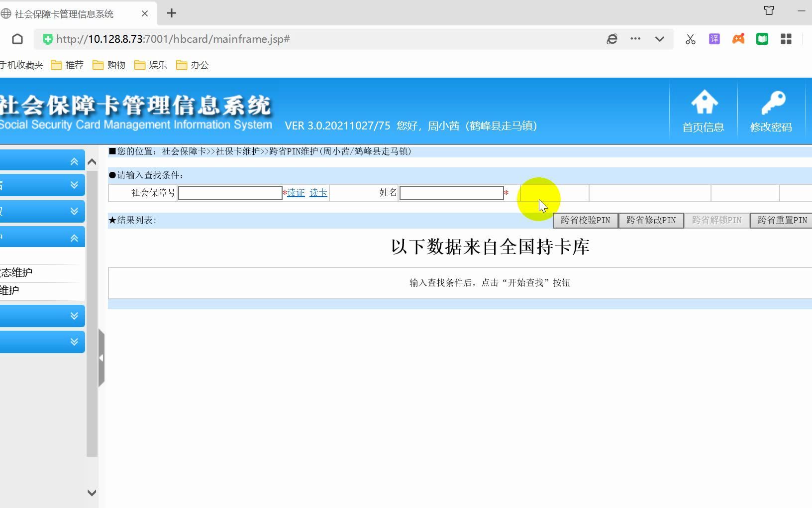Select the screenshot scissors icon in the toolbar
The height and width of the screenshot is (508, 812).
tap(691, 39)
